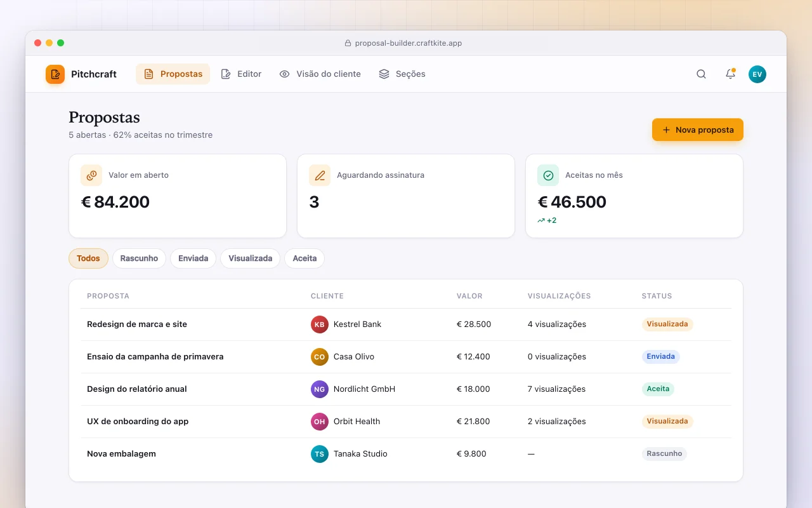Click the NG avatar for Nordlicht GmbH

click(x=320, y=389)
